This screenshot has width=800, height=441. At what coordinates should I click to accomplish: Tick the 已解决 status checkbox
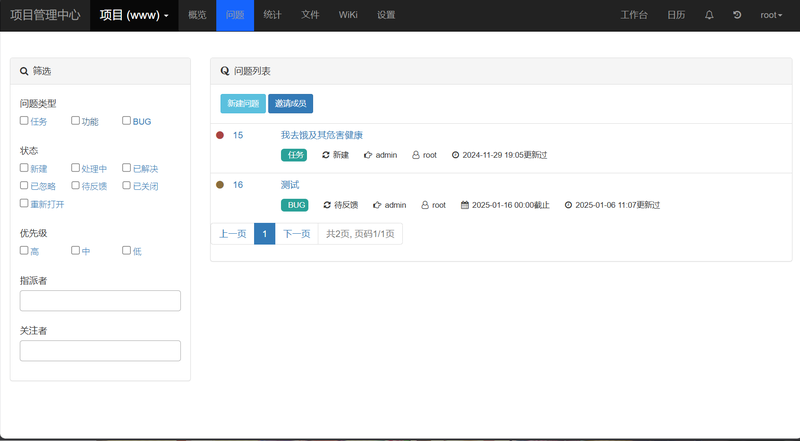tap(127, 167)
